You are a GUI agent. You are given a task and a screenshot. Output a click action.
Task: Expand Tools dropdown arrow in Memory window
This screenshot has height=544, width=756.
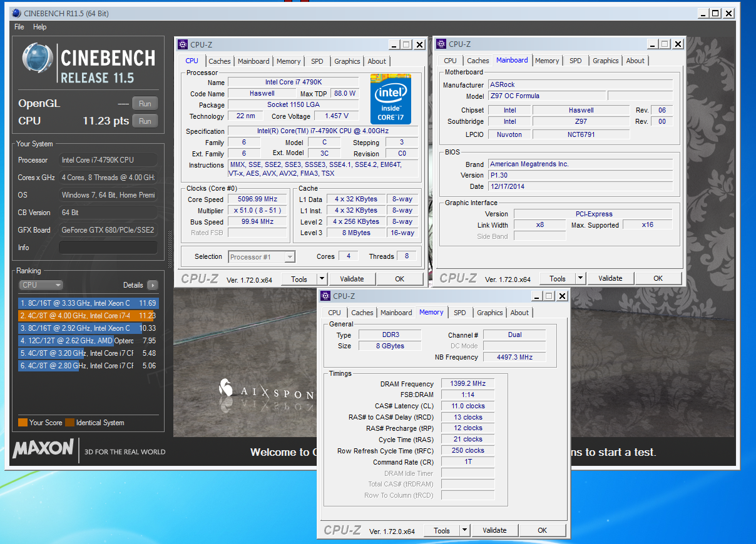(x=464, y=530)
